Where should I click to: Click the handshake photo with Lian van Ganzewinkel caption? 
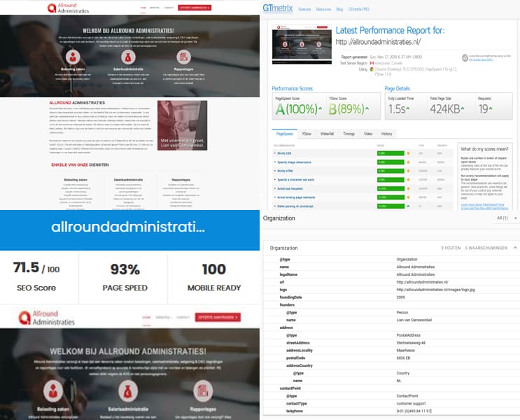[182, 125]
